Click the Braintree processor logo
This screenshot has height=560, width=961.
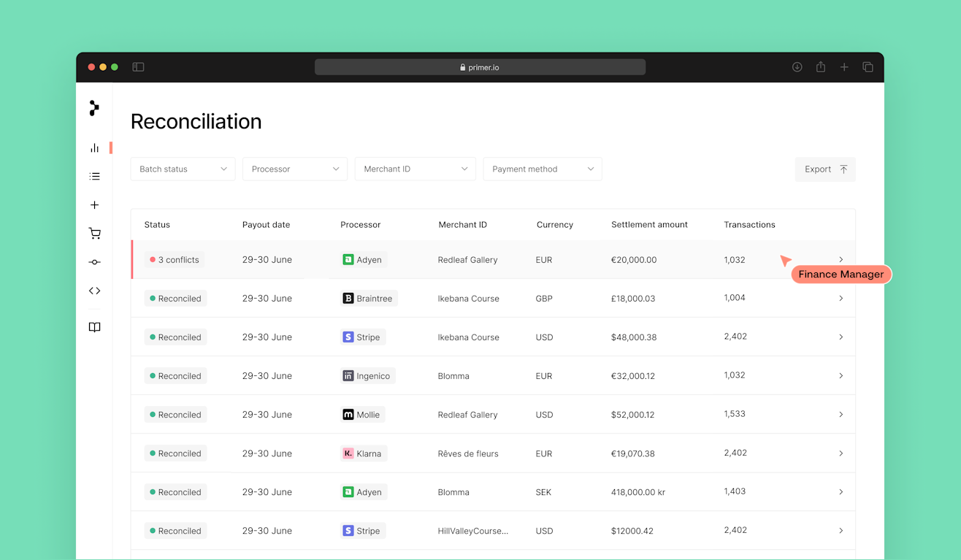click(x=348, y=299)
